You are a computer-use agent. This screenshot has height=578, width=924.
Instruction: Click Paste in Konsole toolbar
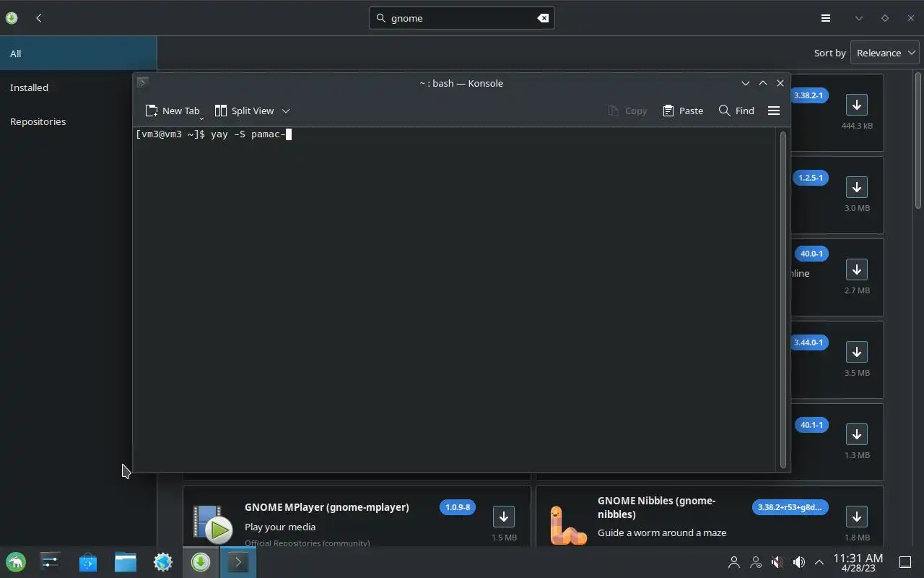683,111
